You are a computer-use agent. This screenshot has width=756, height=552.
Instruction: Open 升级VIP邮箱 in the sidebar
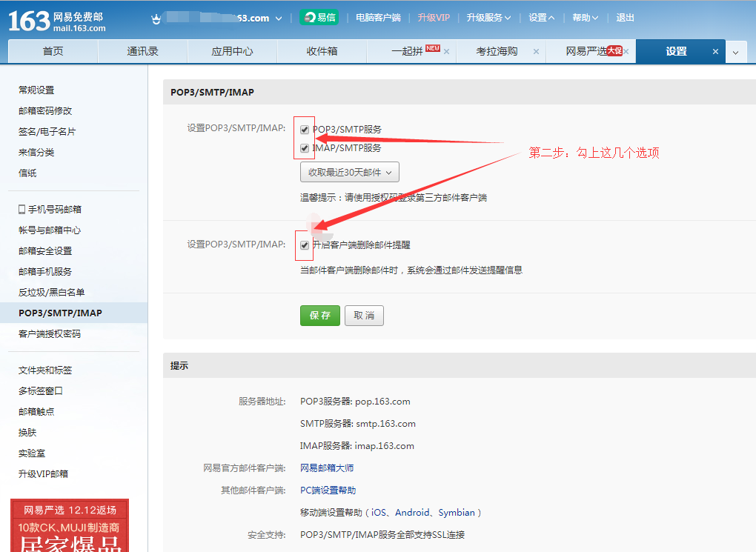coord(44,474)
